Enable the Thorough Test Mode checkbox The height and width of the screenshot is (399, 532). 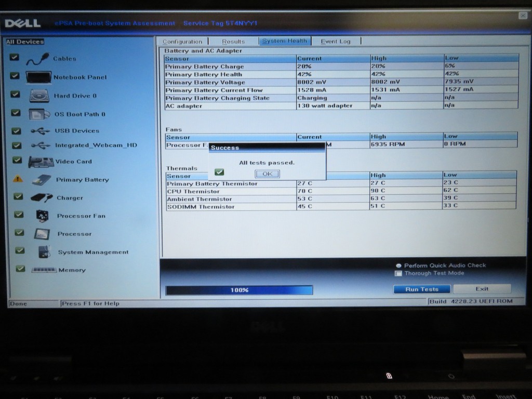tap(398, 273)
